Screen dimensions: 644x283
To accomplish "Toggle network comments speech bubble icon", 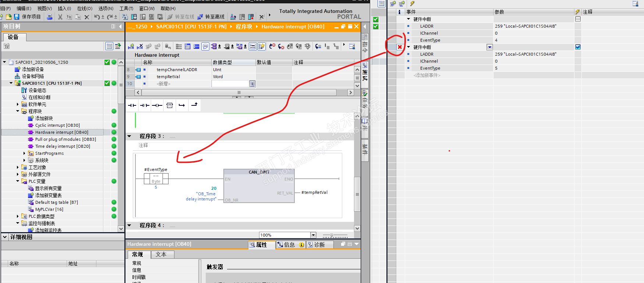I will pyautogui.click(x=205, y=46).
